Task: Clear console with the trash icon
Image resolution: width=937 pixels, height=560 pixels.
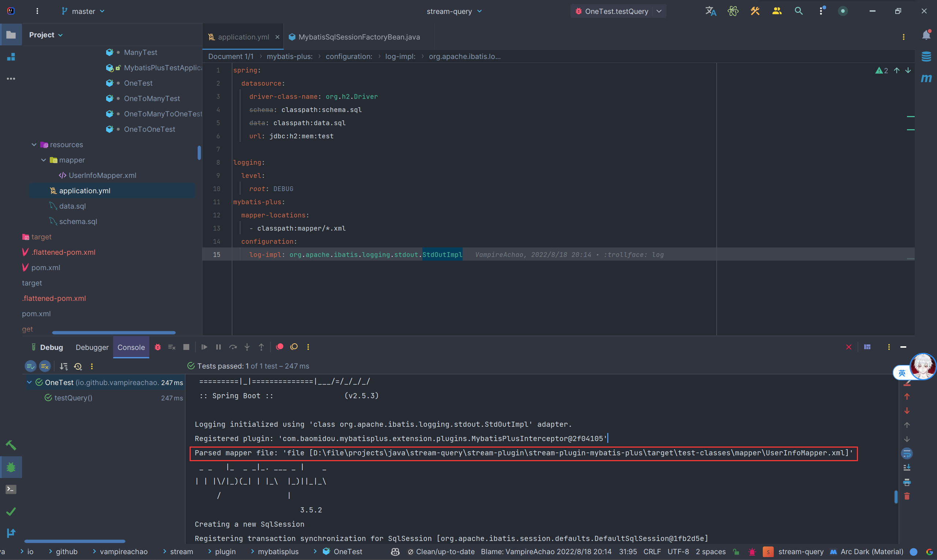Action: coord(907,496)
